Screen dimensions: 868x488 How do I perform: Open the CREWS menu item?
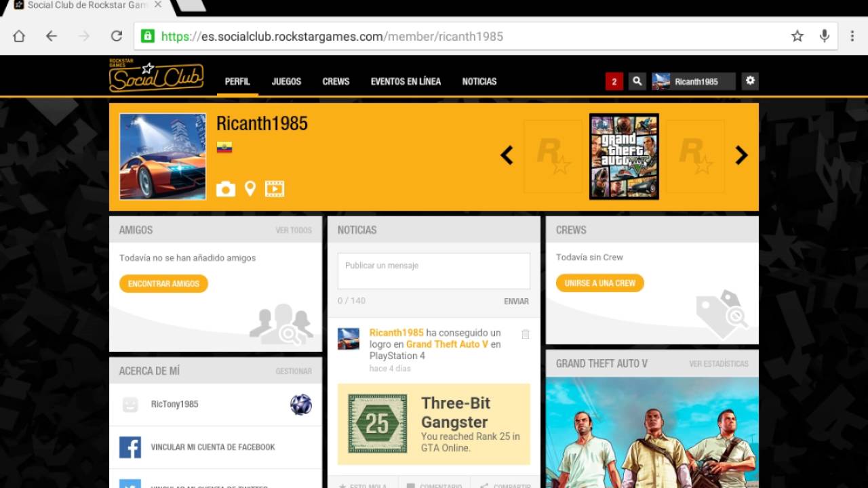click(x=336, y=81)
